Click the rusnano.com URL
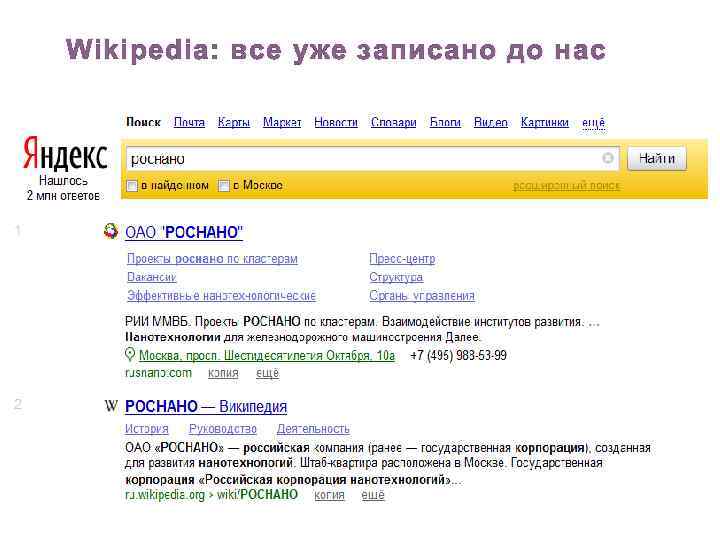 pyautogui.click(x=158, y=373)
